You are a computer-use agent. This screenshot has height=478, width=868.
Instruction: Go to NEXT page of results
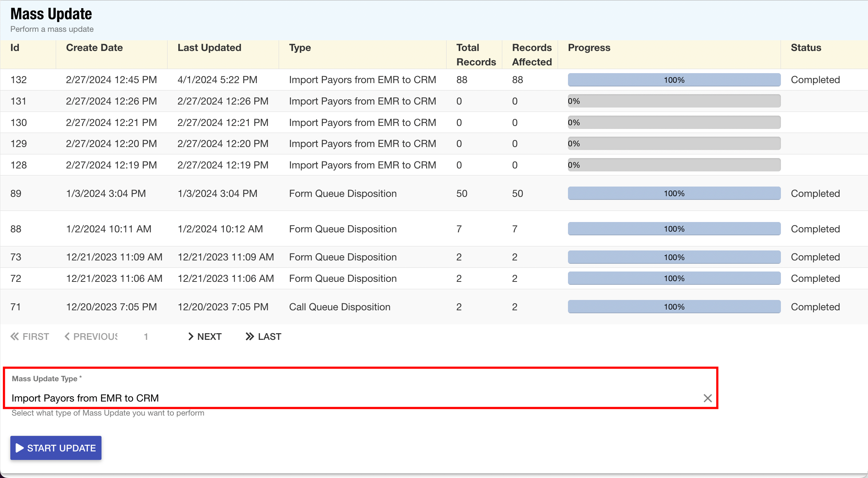tap(209, 337)
